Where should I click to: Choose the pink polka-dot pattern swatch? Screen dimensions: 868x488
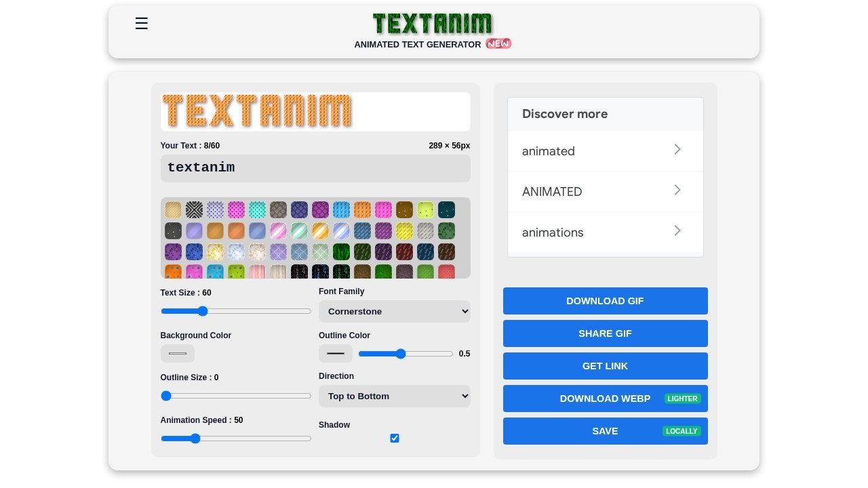[236, 210]
